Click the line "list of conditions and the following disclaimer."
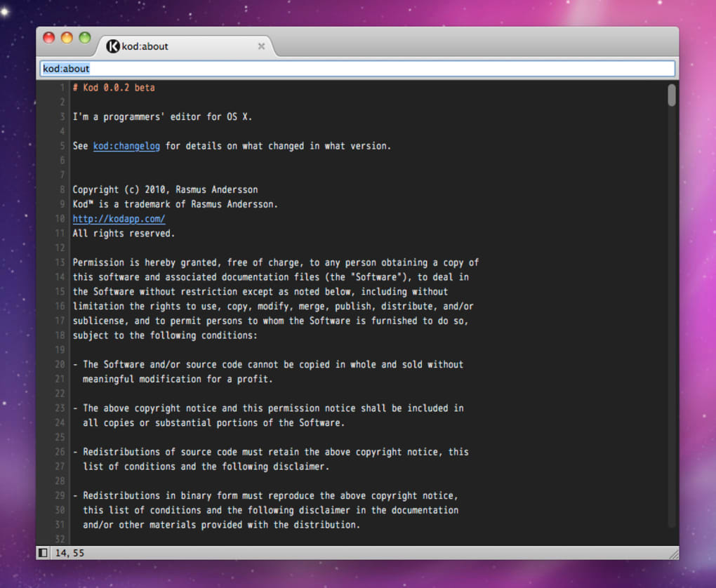This screenshot has width=716, height=588. point(206,467)
